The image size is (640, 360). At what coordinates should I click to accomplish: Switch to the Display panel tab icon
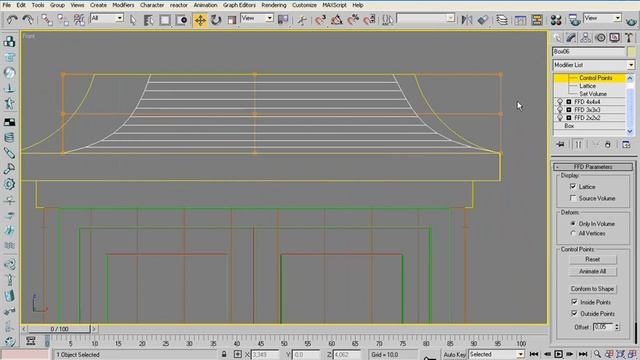[x=614, y=38]
